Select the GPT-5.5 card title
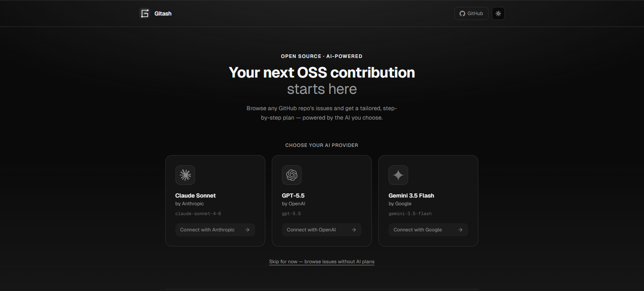 coord(293,195)
